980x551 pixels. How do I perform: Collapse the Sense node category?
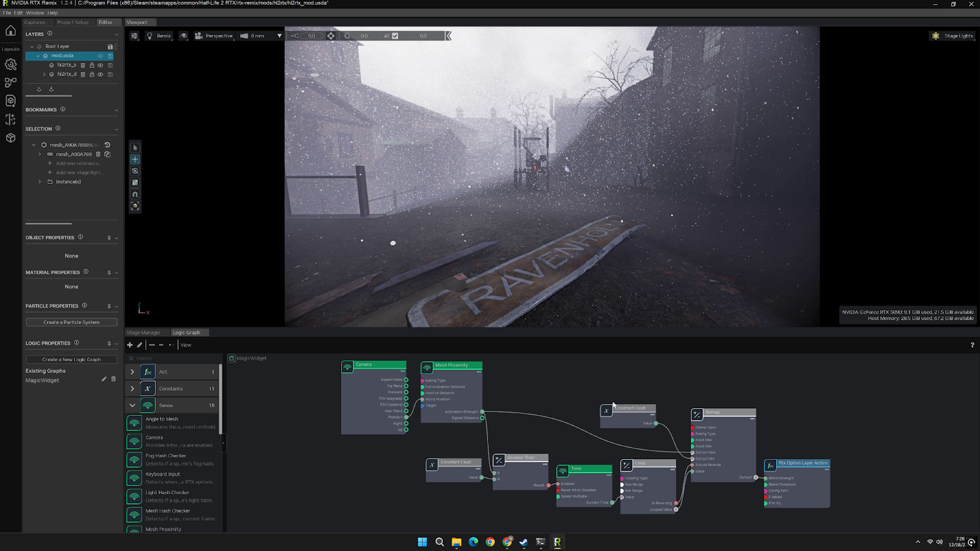click(132, 405)
